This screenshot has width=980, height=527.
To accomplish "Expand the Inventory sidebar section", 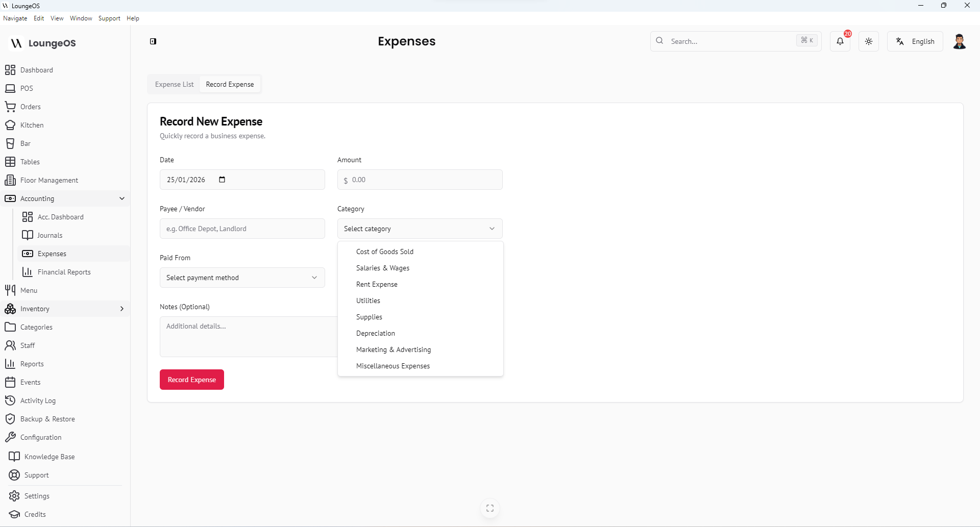I will point(121,309).
